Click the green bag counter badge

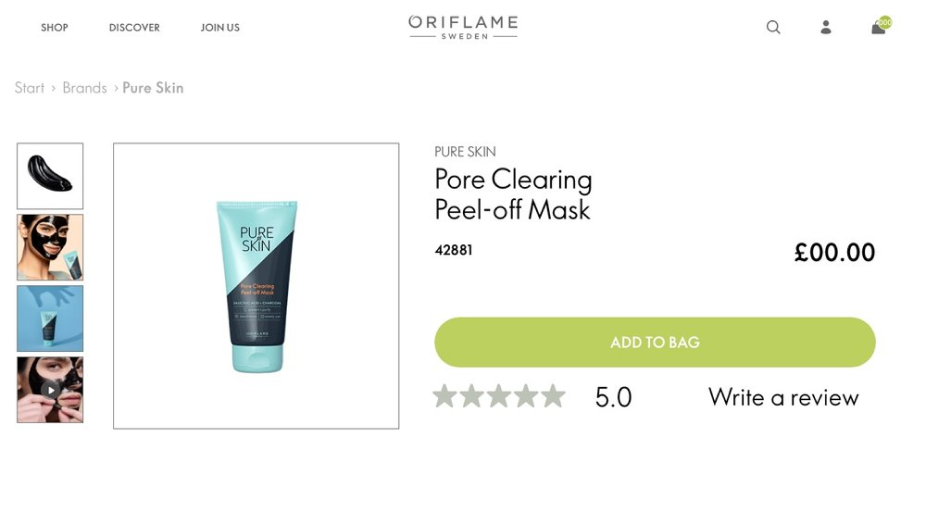click(x=885, y=22)
